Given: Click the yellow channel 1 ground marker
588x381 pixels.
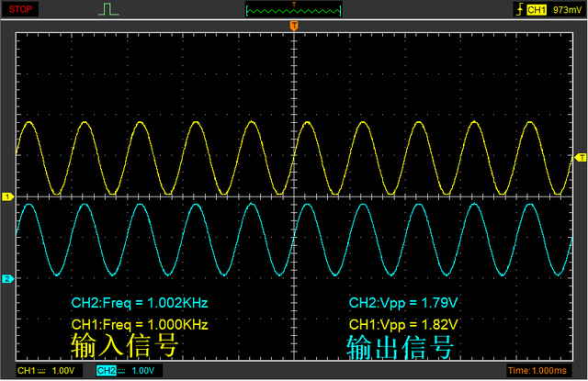Looking at the screenshot, I should point(7,197).
